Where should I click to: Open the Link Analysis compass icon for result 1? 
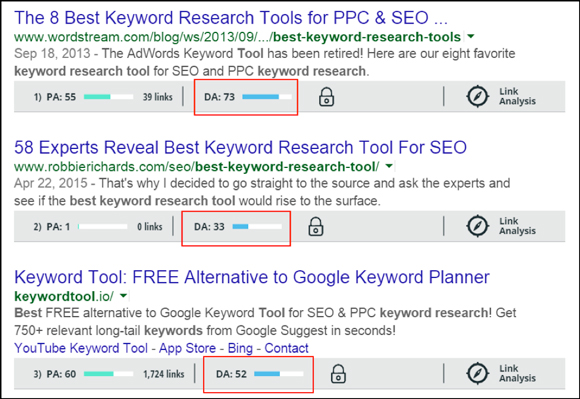[x=478, y=97]
